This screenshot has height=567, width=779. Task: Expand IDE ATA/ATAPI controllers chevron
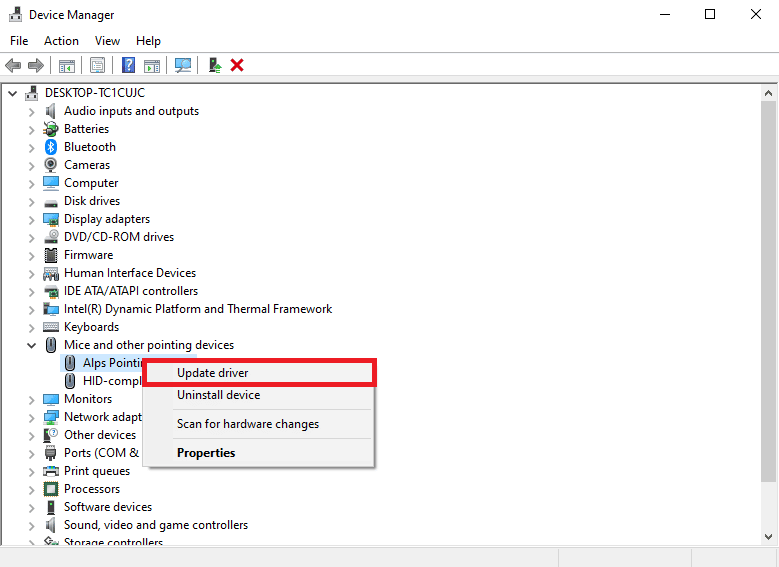click(x=32, y=291)
